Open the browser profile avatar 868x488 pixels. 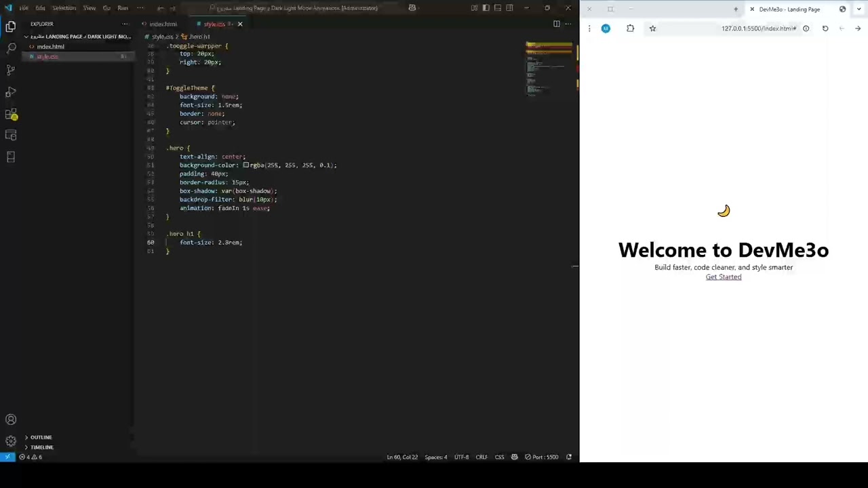(x=606, y=28)
